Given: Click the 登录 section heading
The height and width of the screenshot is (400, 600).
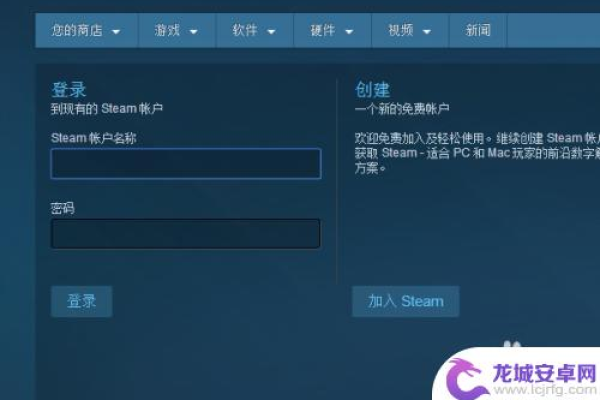Looking at the screenshot, I should pos(68,90).
